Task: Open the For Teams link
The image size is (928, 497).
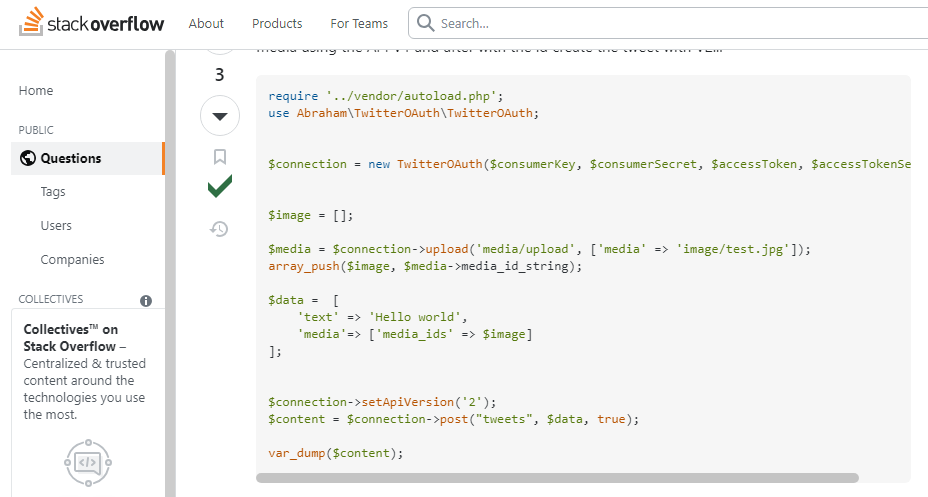Action: coord(359,23)
